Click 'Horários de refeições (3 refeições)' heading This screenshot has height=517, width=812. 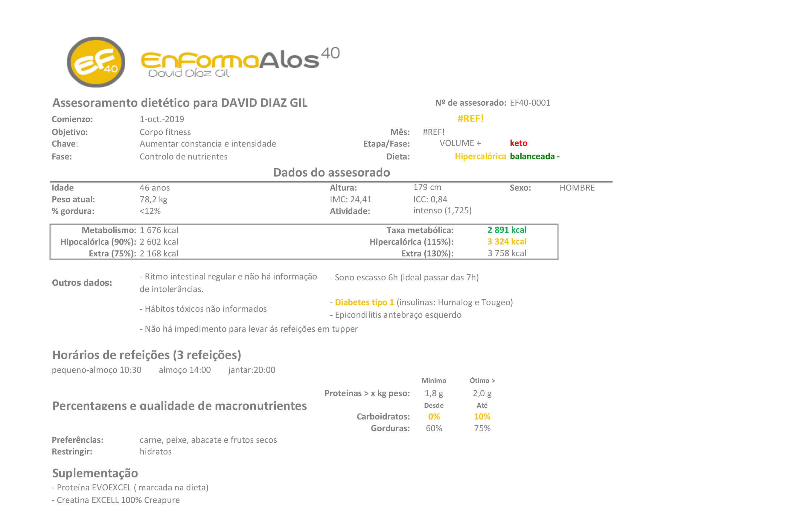(x=147, y=355)
